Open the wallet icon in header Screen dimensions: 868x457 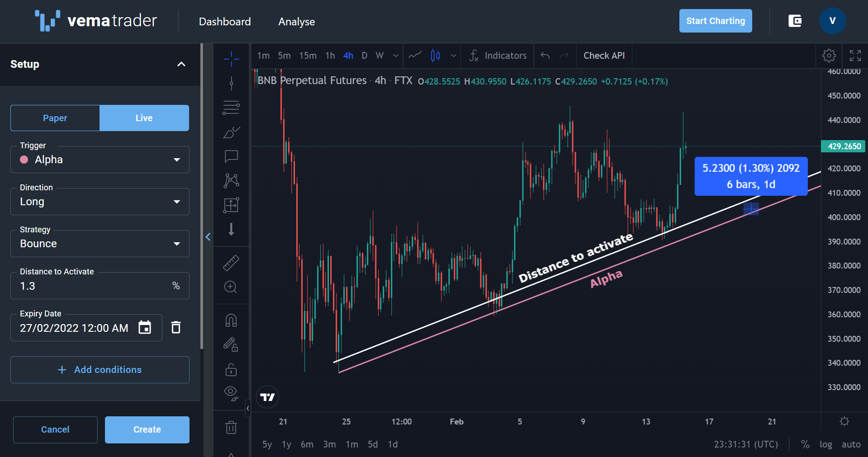pyautogui.click(x=795, y=21)
